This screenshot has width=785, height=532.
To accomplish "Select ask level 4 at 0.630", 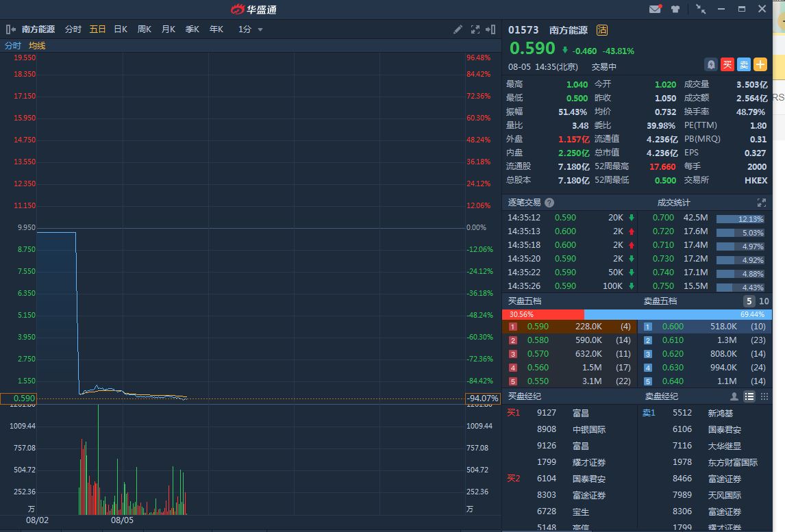I will (705, 368).
